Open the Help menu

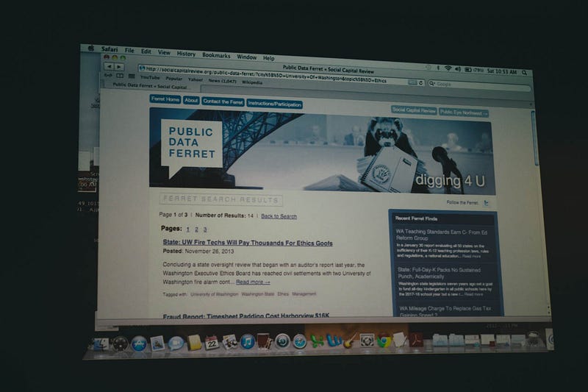(268, 58)
